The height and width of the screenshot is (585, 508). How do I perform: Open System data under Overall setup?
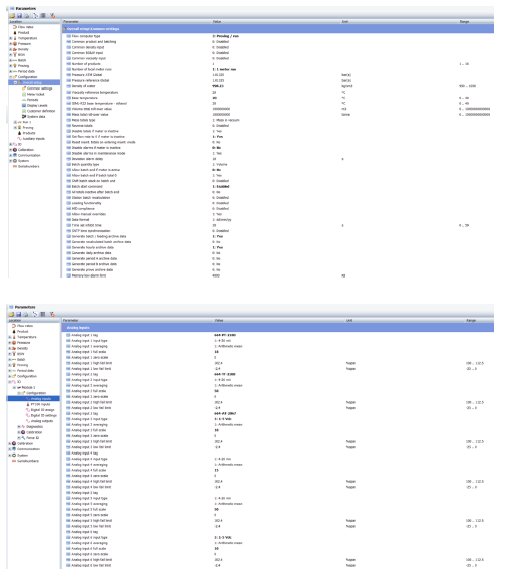click(x=35, y=117)
